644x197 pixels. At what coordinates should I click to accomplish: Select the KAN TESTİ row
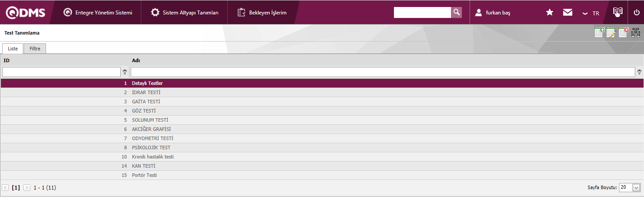(x=322, y=166)
